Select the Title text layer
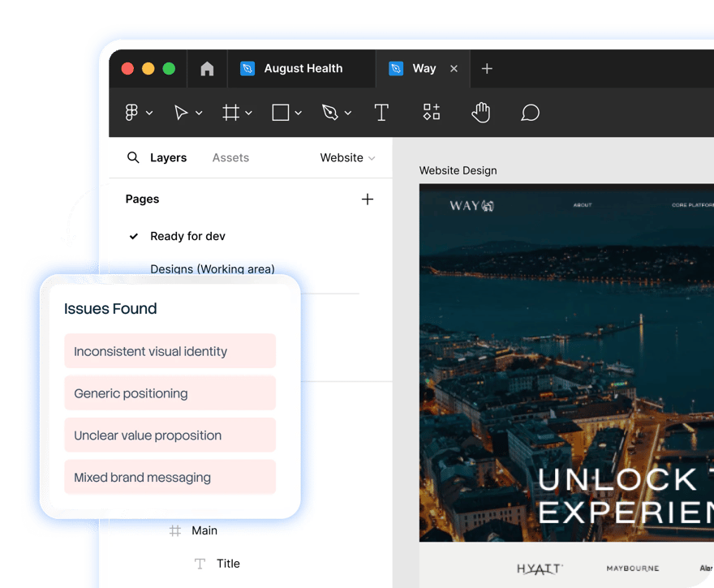 coord(228,564)
